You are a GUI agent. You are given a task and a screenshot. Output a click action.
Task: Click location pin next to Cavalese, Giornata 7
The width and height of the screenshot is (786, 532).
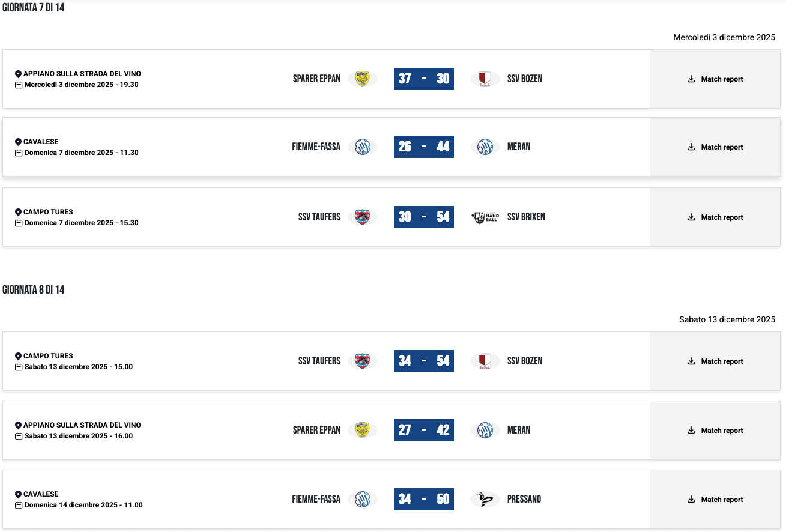pyautogui.click(x=18, y=142)
